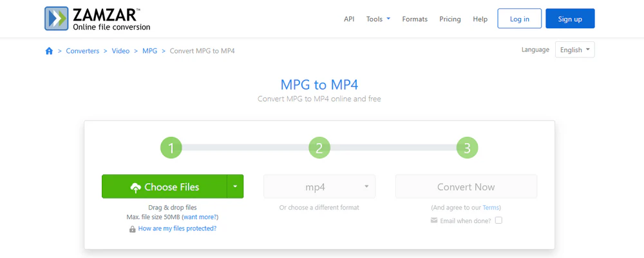Viewport: 644px width, 258px height.
Task: Click the envelope icon near Email when done
Action: pos(433,220)
